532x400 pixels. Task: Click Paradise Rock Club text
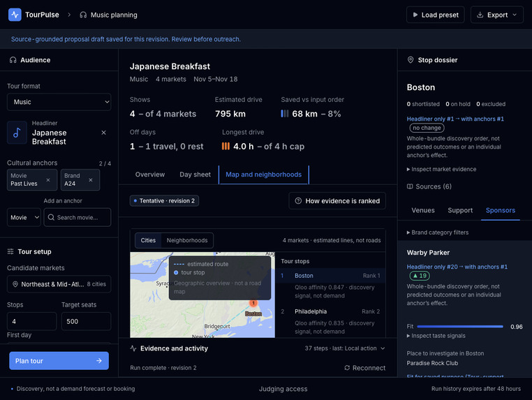pyautogui.click(x=432, y=363)
